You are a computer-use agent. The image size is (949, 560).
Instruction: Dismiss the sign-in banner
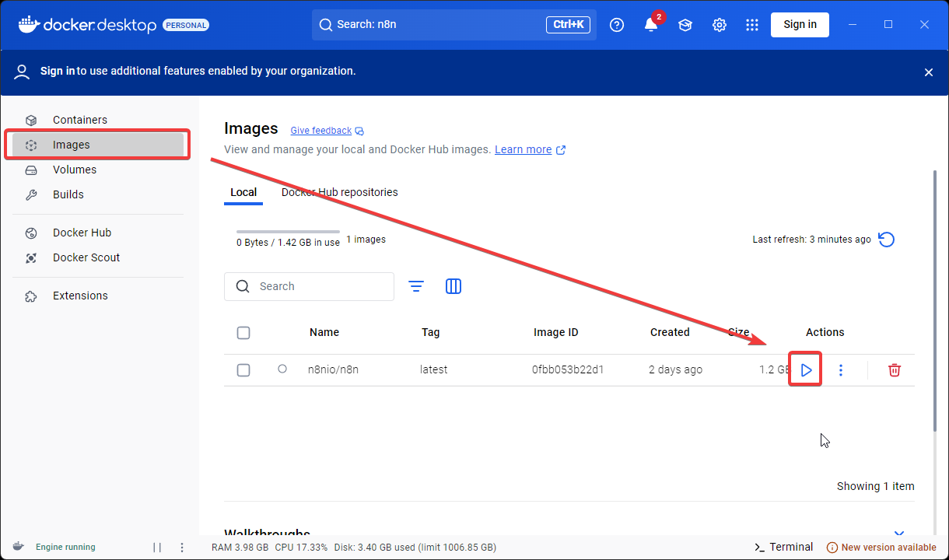pyautogui.click(x=928, y=72)
